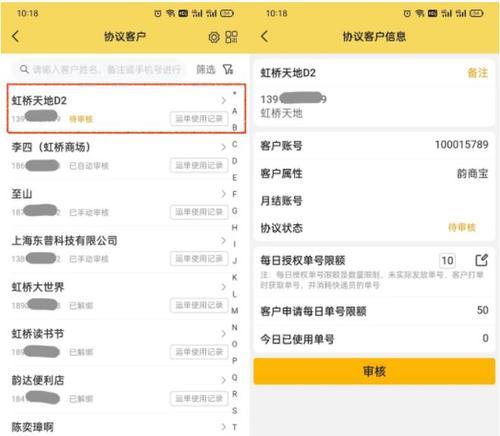Viewport: 500px width, 436px height.
Task: Open 面单使用记录 for 虹桥读书节
Action: [199, 352]
